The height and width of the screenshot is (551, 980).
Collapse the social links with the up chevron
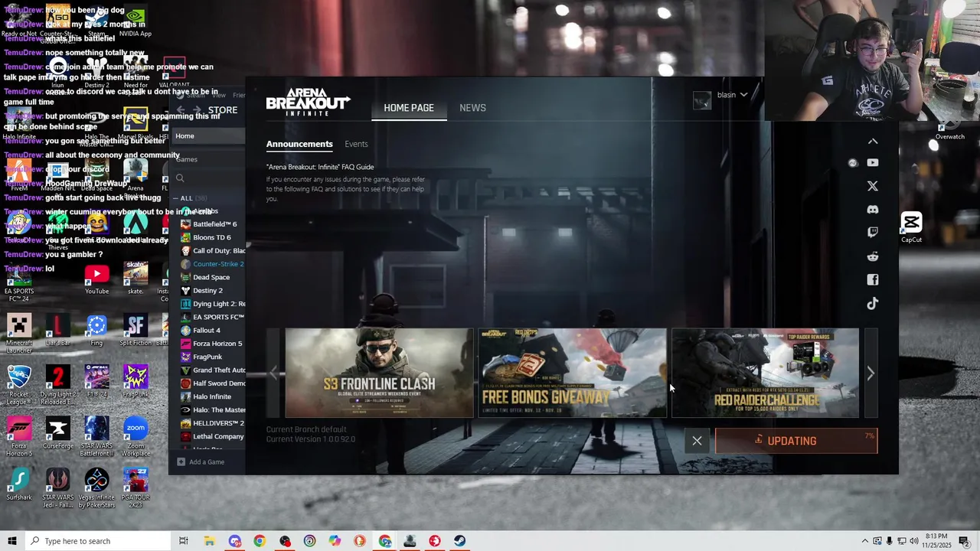pyautogui.click(x=873, y=142)
